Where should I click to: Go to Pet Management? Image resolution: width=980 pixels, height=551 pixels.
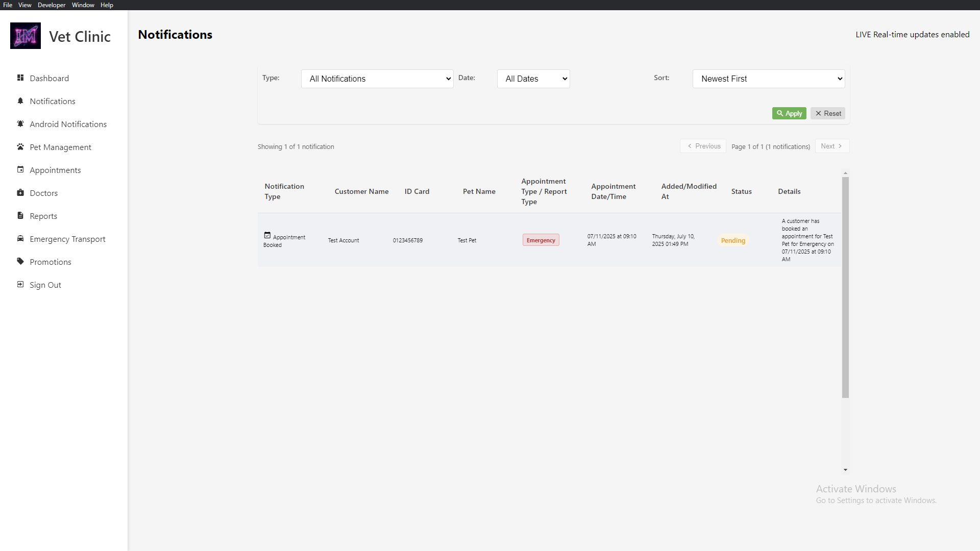tap(60, 147)
